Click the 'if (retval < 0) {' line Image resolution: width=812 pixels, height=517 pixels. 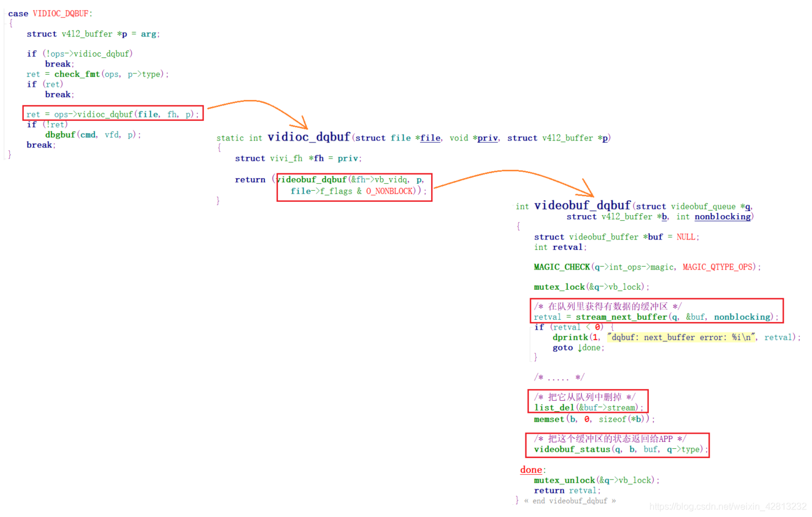click(574, 327)
